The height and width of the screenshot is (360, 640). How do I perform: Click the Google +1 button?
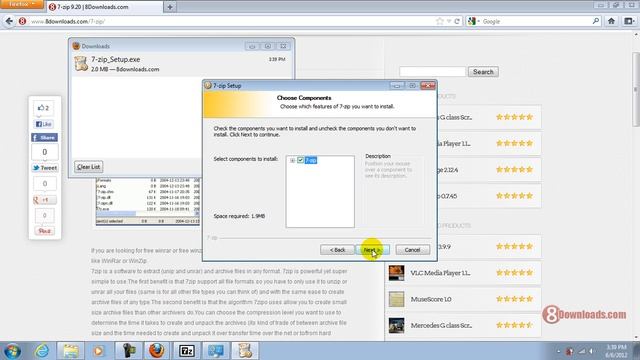pos(44,200)
